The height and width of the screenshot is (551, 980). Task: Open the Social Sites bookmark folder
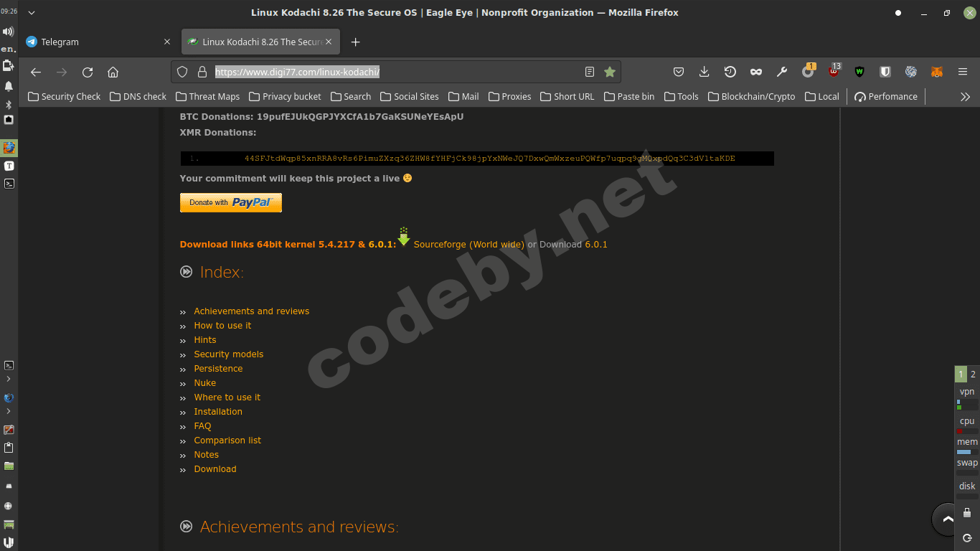(x=410, y=97)
